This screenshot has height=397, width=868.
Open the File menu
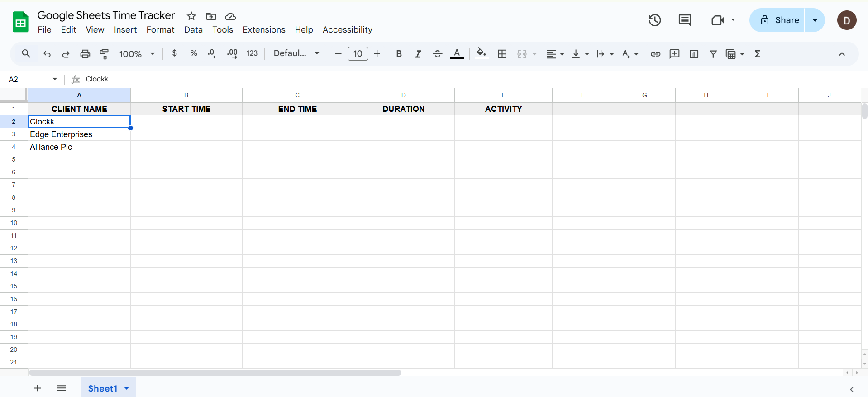[44, 29]
